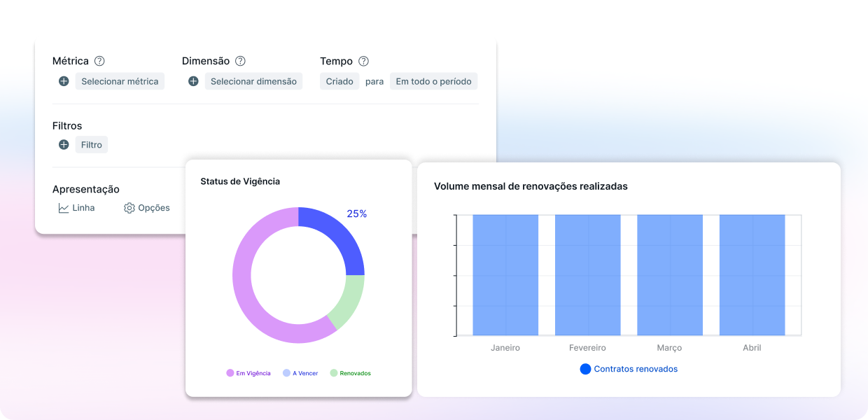
Task: Click the line chart icon in Apresentação
Action: (x=64, y=208)
